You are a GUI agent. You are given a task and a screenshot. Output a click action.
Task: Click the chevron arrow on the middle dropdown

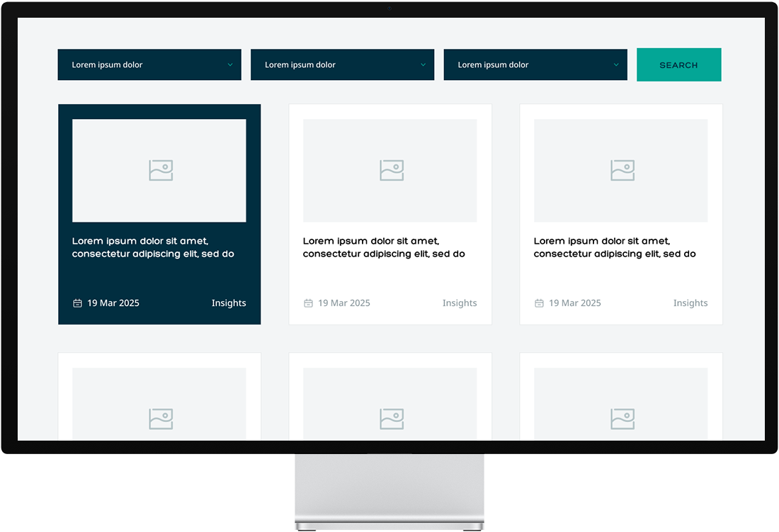coord(423,64)
